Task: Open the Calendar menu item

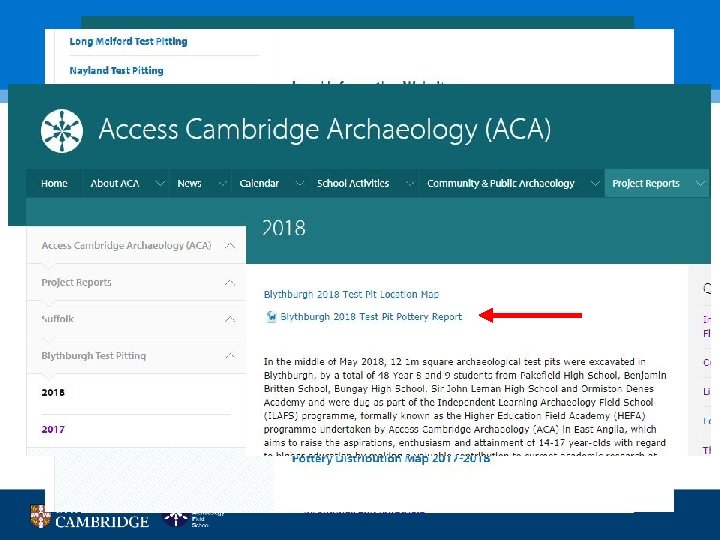Action: coord(259,183)
